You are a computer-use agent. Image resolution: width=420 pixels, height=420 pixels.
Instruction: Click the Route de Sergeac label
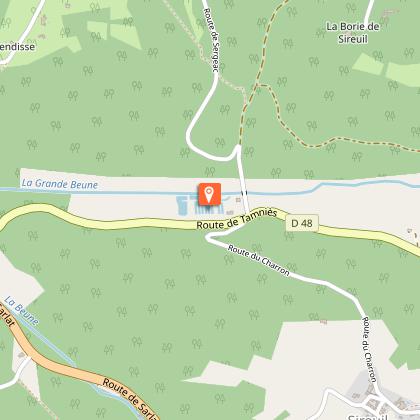point(211,40)
